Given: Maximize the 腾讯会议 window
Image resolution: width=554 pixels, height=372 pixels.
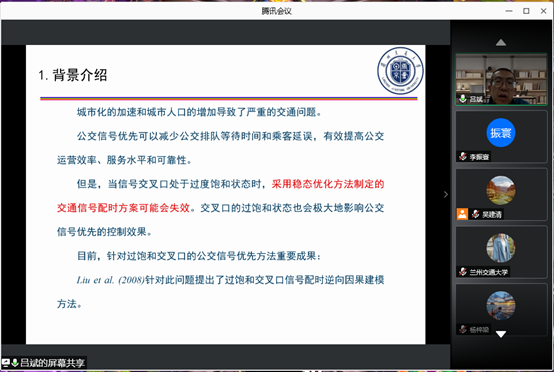Looking at the screenshot, I should 526,11.
